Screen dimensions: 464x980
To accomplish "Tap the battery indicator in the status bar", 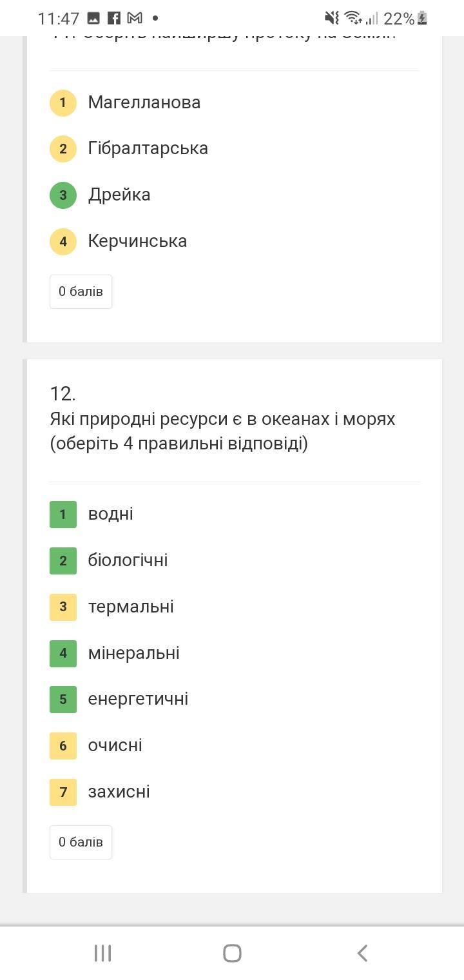I will point(422,18).
